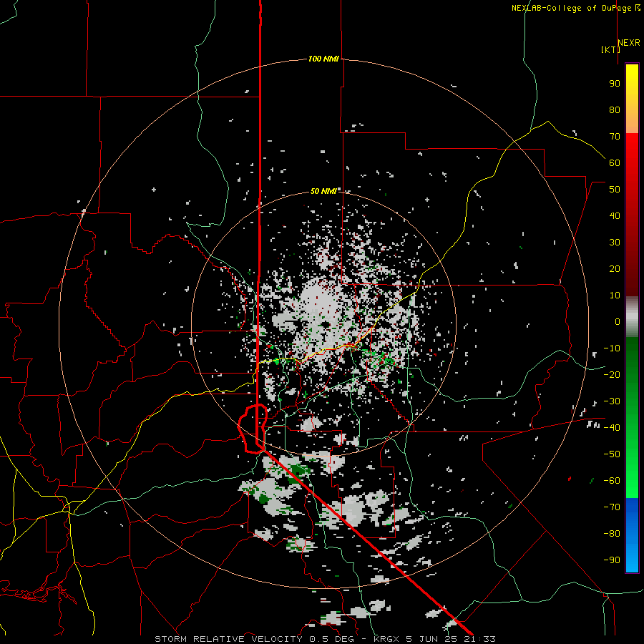The height and width of the screenshot is (644, 644).
Task: Click the -40 value on the velocity scale
Action: 612,428
